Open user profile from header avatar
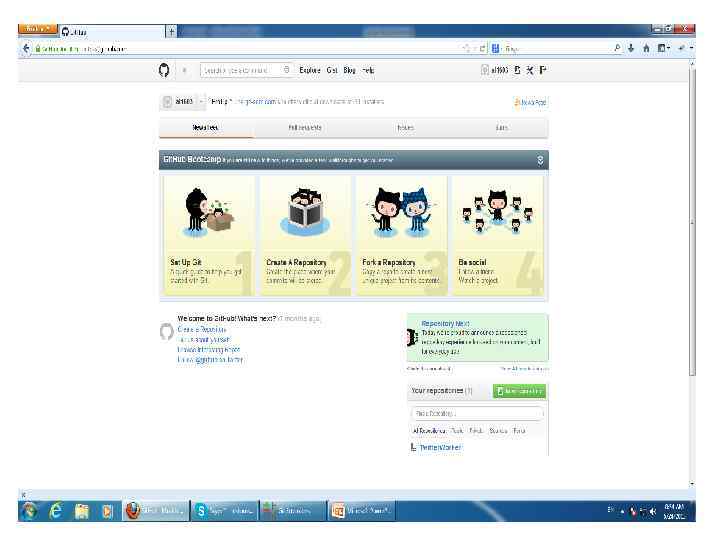 tap(495, 70)
